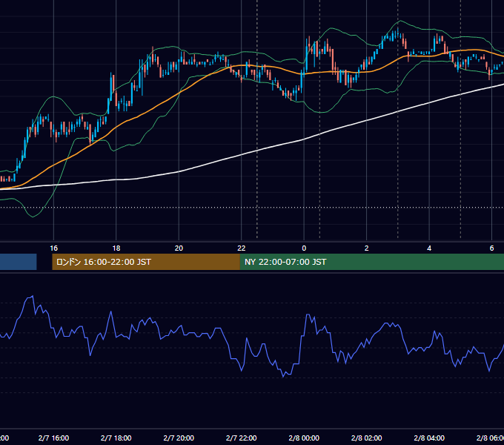Click the 0 hour label on price chart axis
Viewport: 504px width, 445px height.
(x=304, y=248)
